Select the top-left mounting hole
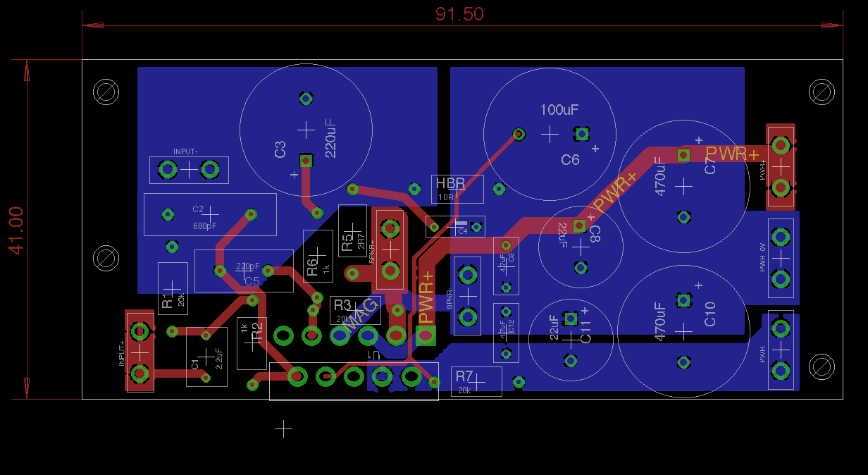The width and height of the screenshot is (868, 475). click(106, 92)
